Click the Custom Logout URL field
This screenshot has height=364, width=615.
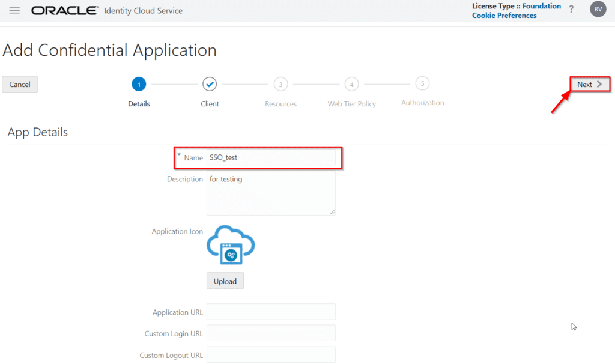(x=271, y=355)
